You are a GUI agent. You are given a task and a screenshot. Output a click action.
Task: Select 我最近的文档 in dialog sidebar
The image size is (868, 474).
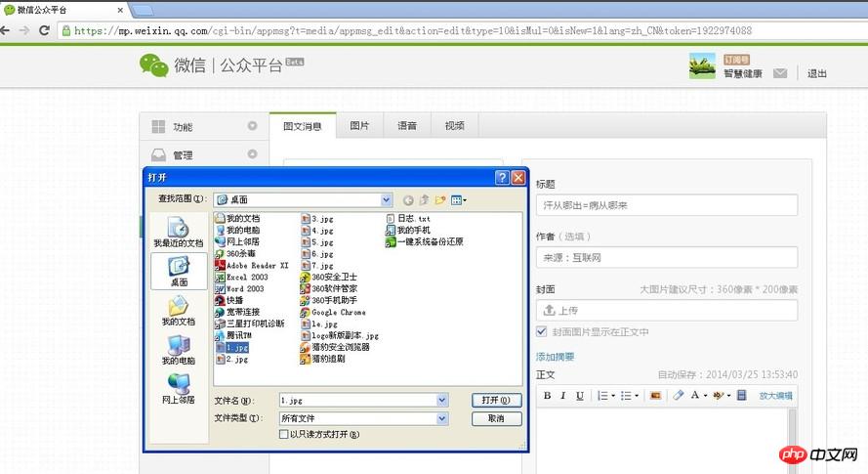[179, 233]
